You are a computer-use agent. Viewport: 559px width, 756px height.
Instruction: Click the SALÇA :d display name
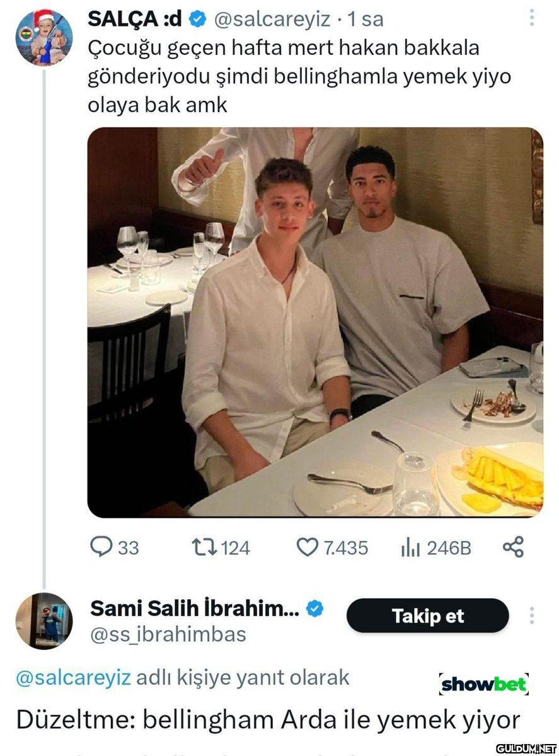click(135, 20)
